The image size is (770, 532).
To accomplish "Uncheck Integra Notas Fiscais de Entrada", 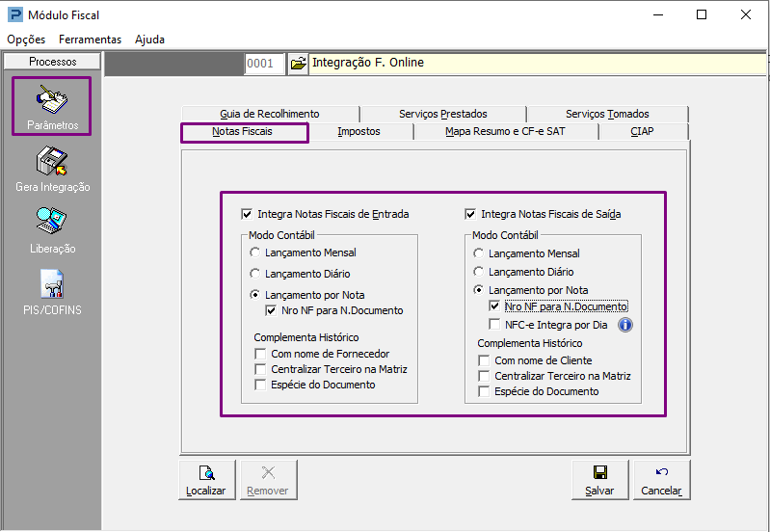I will 247,214.
